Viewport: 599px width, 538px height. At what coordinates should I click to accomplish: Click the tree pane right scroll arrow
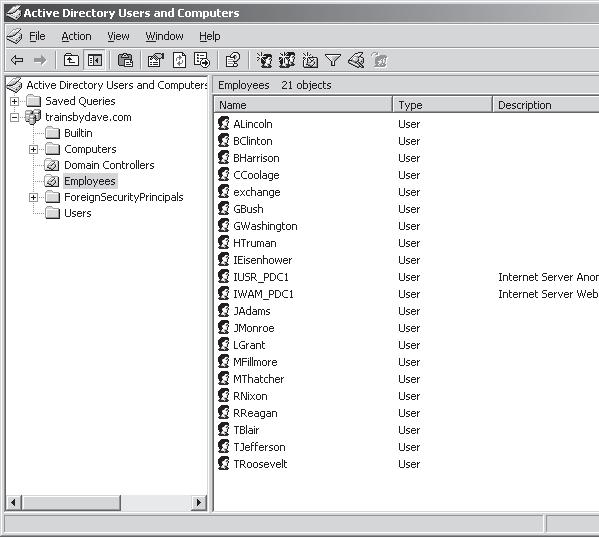click(199, 502)
